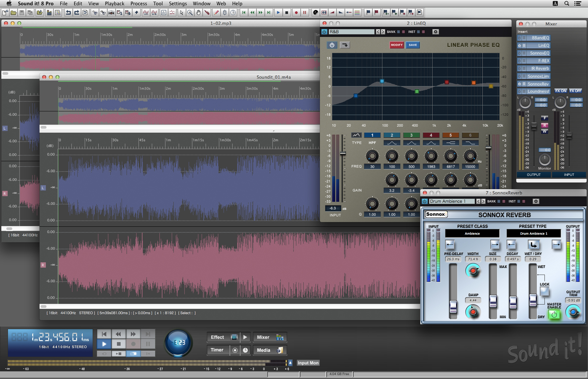Click the blue SAVE button in LinEQ
This screenshot has width=588, height=379.
413,45
